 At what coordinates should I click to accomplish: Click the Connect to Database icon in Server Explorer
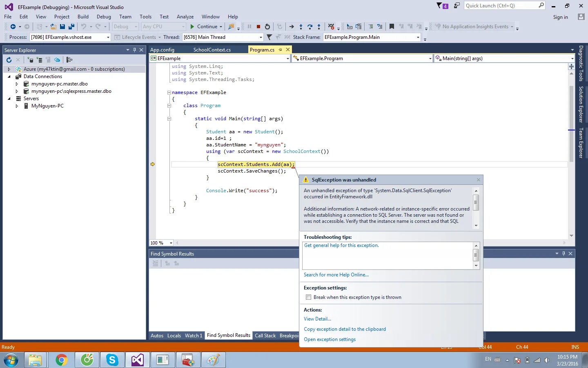30,60
